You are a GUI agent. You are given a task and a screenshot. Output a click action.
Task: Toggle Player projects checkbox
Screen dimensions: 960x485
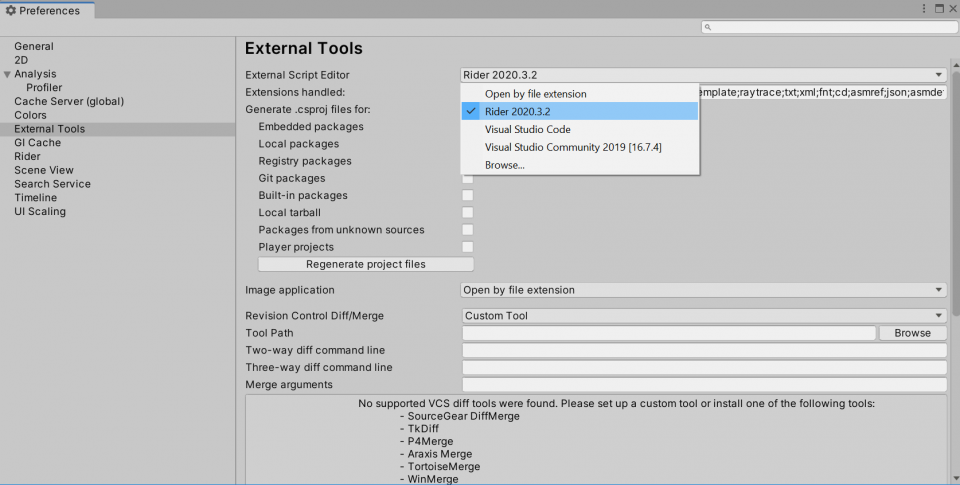(468, 247)
